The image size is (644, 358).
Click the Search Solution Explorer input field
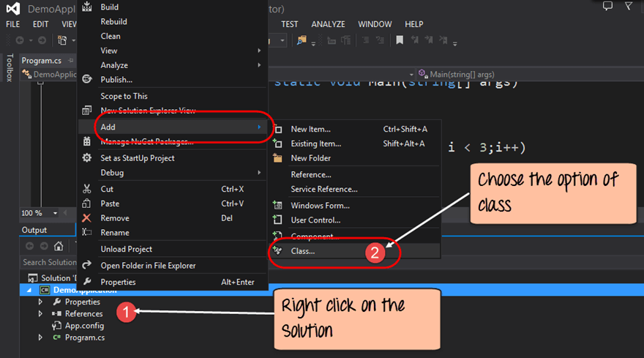point(49,262)
